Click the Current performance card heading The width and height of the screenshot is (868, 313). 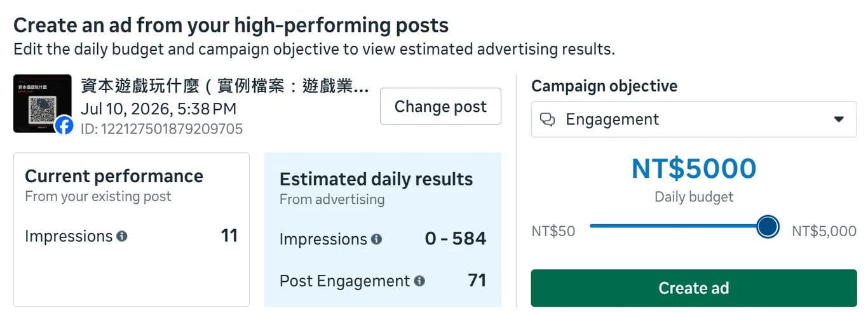[114, 176]
